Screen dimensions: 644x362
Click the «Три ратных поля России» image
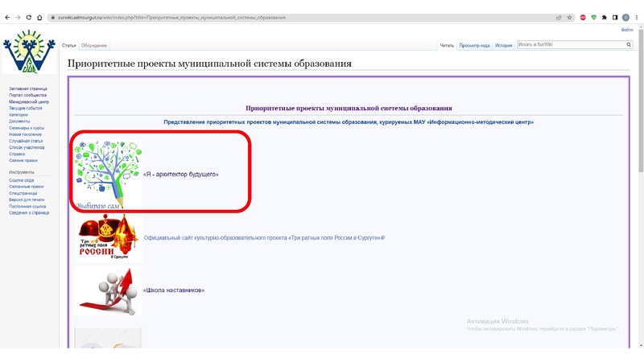point(108,237)
